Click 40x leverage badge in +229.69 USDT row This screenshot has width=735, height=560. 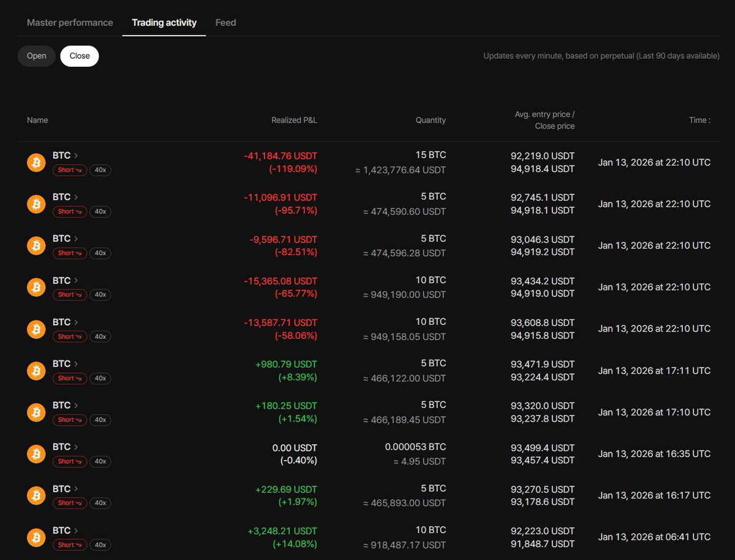click(x=100, y=503)
